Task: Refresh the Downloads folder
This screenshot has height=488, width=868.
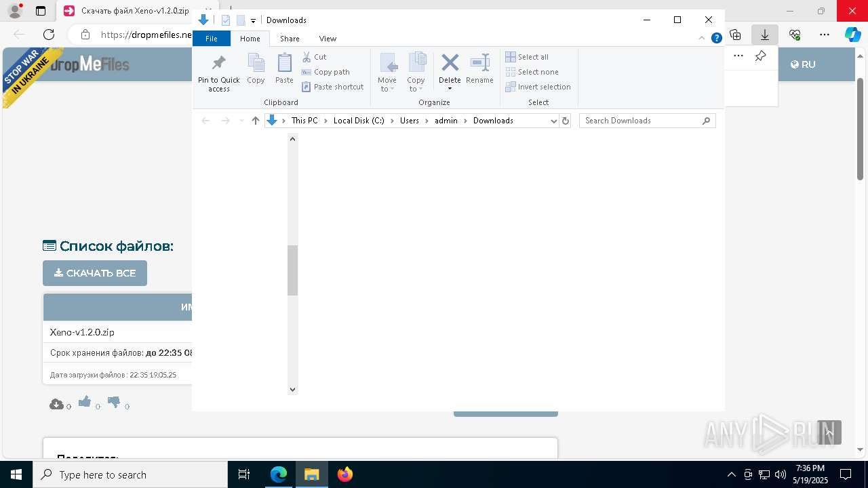Action: click(566, 121)
